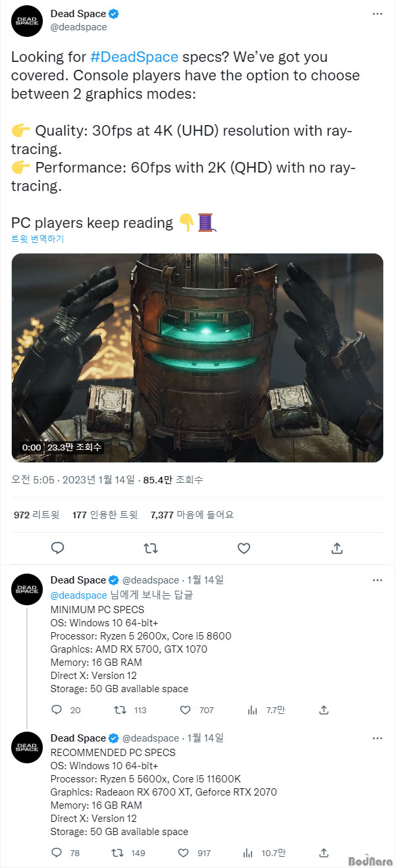This screenshot has width=395, height=868.
Task: Open more options for the main tweet
Action: tap(377, 14)
